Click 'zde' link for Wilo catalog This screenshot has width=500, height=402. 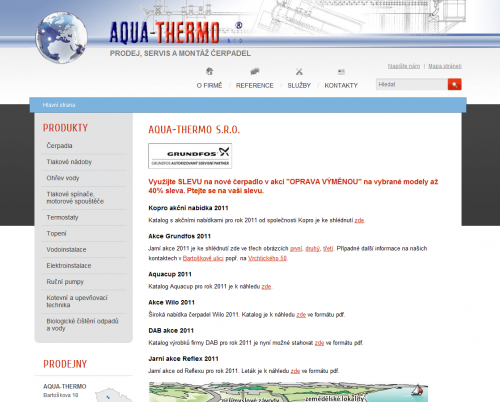click(301, 315)
